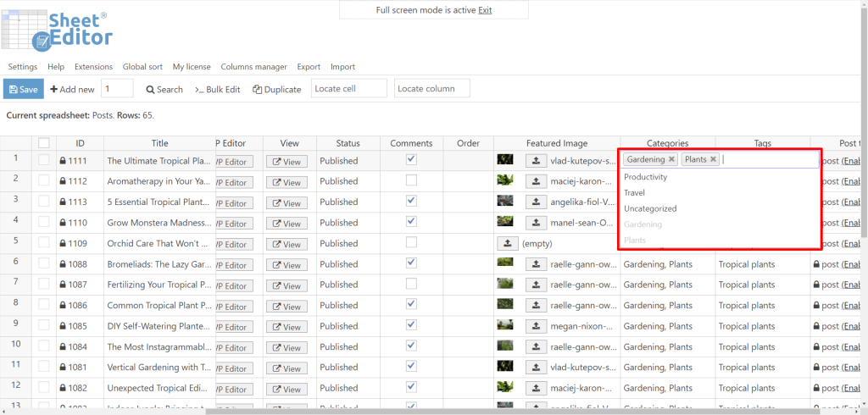Click the Duplicate toolbar button
Viewport: 868px width, 415px height.
pos(277,89)
